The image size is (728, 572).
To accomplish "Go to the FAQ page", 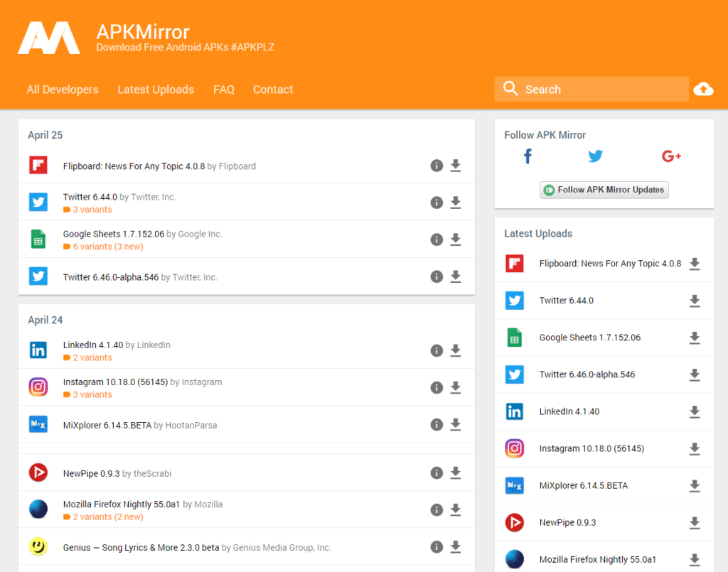I will pyautogui.click(x=223, y=90).
